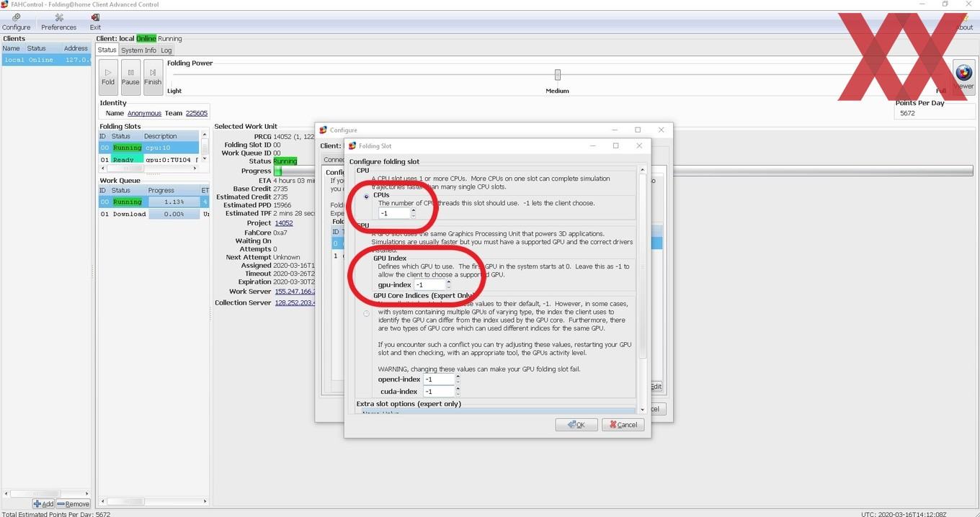This screenshot has height=517, width=980.
Task: Click the Folding Slot dialog title icon
Action: click(353, 146)
